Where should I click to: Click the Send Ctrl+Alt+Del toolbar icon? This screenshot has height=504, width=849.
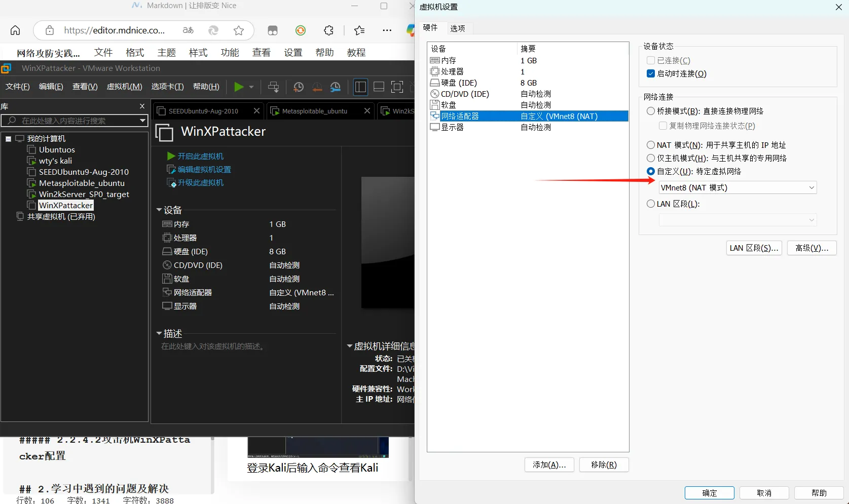273,87
